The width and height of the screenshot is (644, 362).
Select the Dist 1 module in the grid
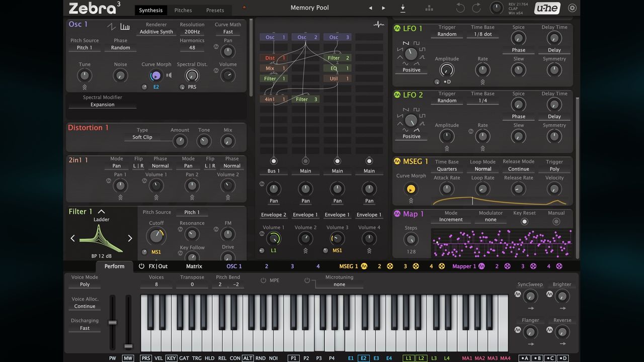click(x=274, y=58)
